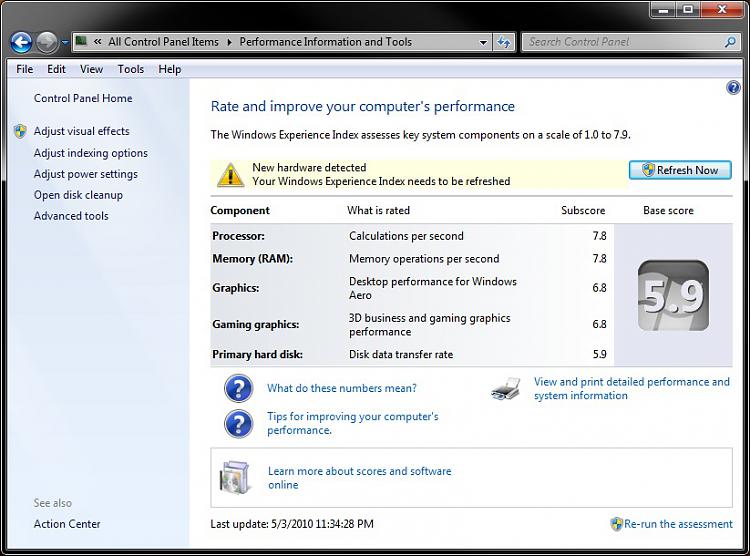Click the software box icon

pos(235,478)
